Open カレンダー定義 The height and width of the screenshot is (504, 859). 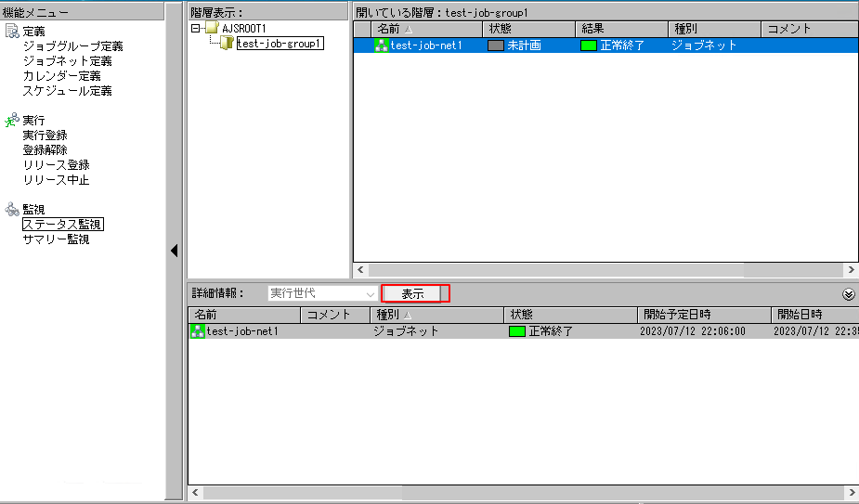click(x=62, y=75)
